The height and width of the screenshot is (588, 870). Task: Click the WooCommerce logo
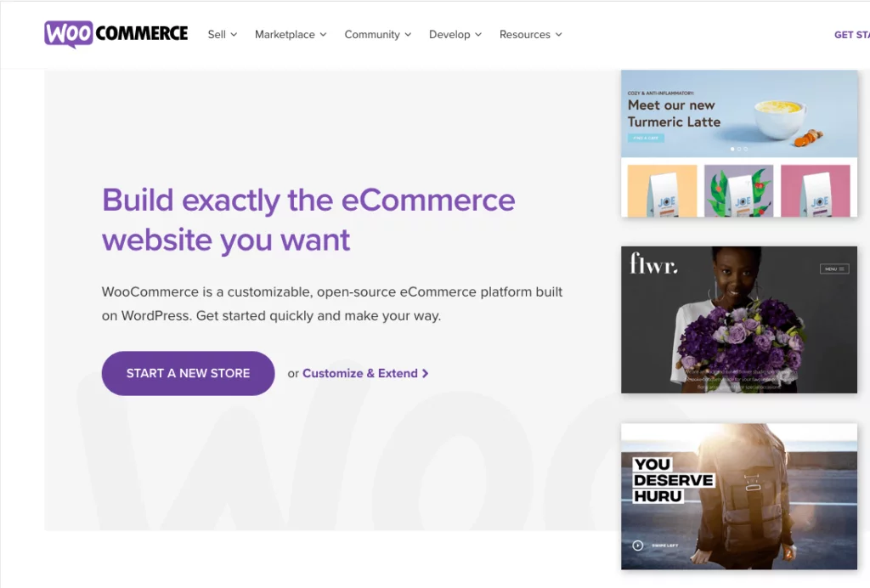pos(116,34)
